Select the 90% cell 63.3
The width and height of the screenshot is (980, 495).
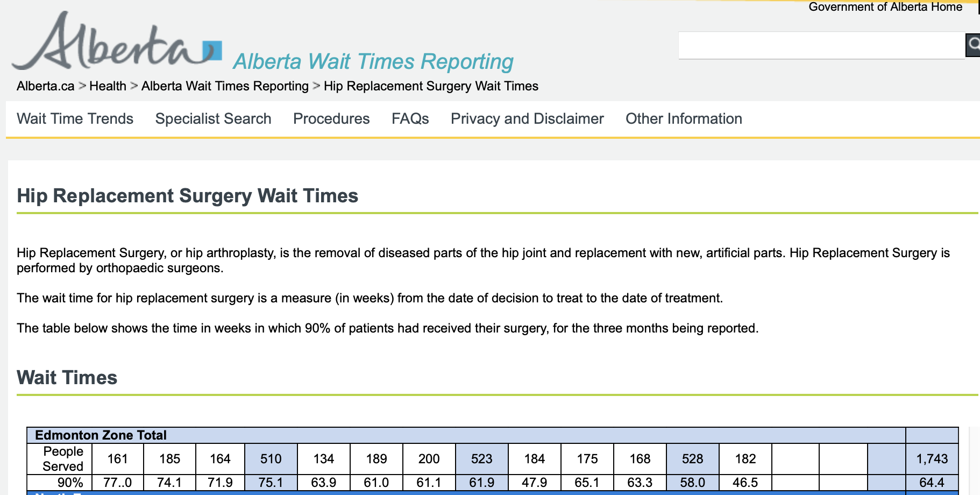640,483
